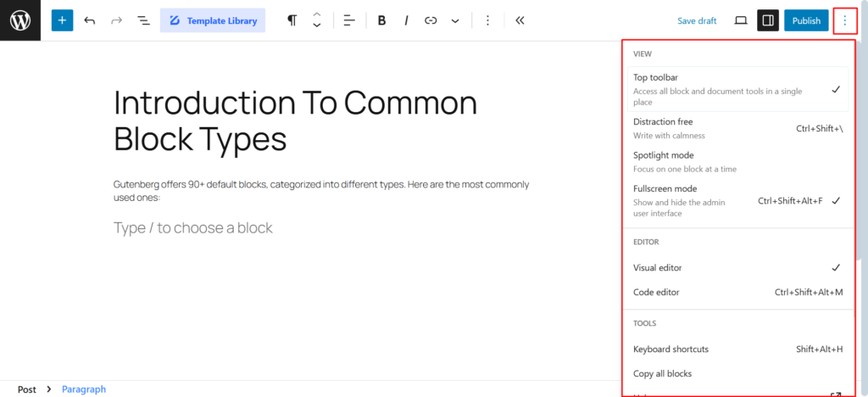This screenshot has width=868, height=397.
Task: Click the 'Type / to choose a block' placeholder
Action: point(193,227)
